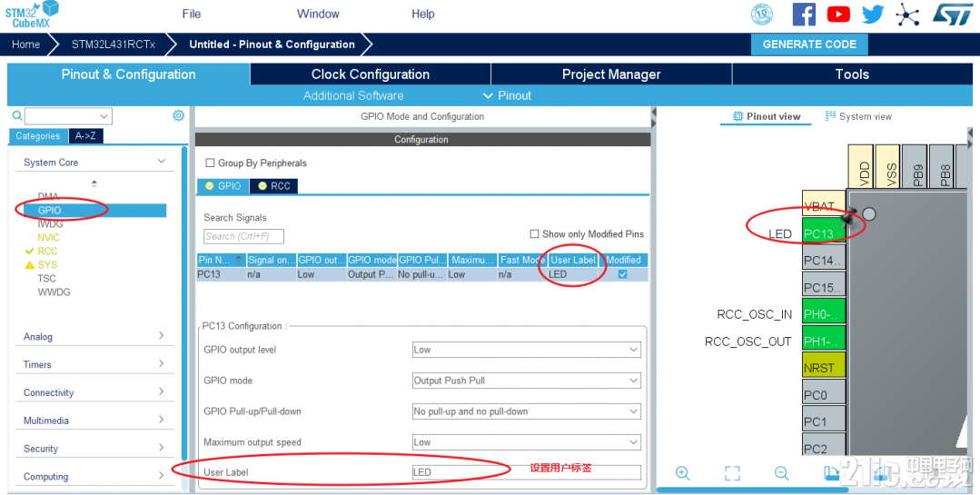Open the Facebook icon link
Viewport: 980px width, 495px height.
click(804, 14)
